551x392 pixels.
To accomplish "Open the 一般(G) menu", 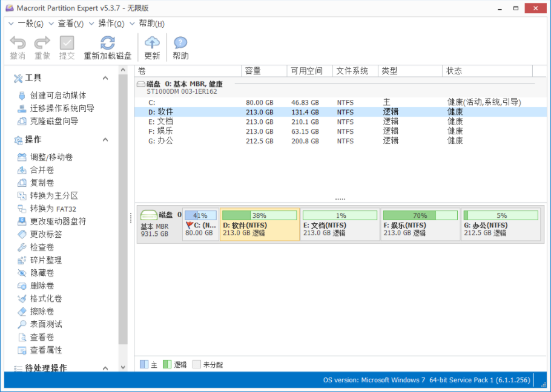I will [30, 24].
